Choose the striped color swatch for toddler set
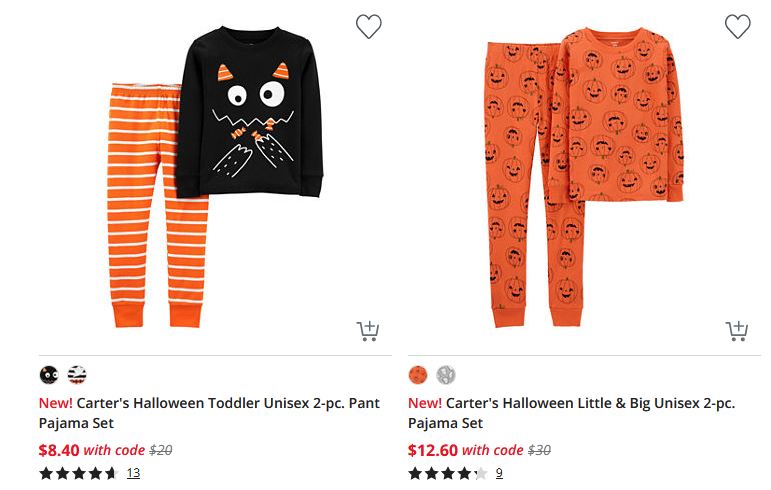771x490 pixels. pyautogui.click(x=77, y=375)
